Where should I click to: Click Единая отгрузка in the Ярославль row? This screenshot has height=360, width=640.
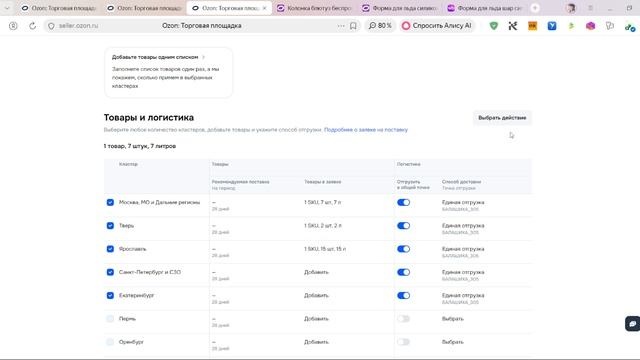pos(463,249)
